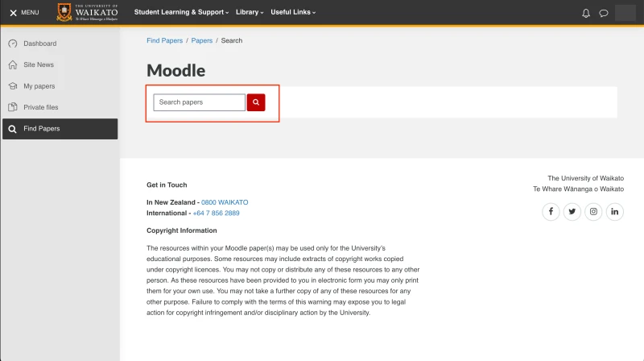Select Find Papers in the sidebar
Screen dimensions: 644x361
point(60,129)
